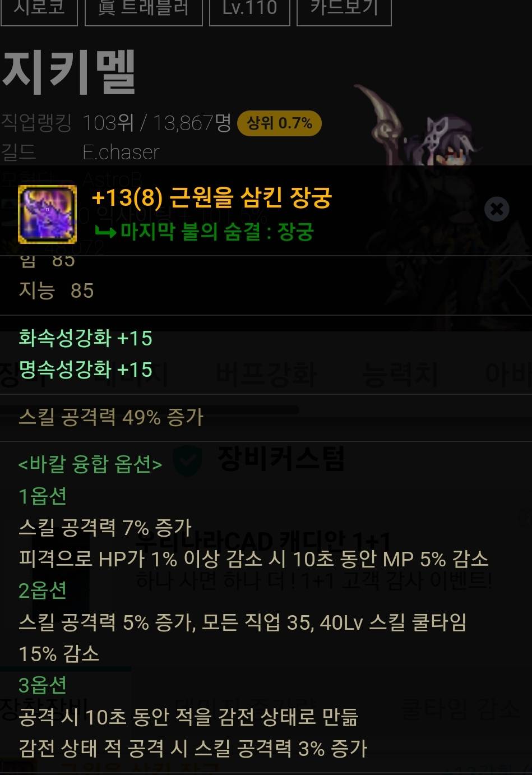Viewport: 532px width, 775px height.
Task: Select the 쿨타임 감소 column header
Action: click(x=461, y=709)
